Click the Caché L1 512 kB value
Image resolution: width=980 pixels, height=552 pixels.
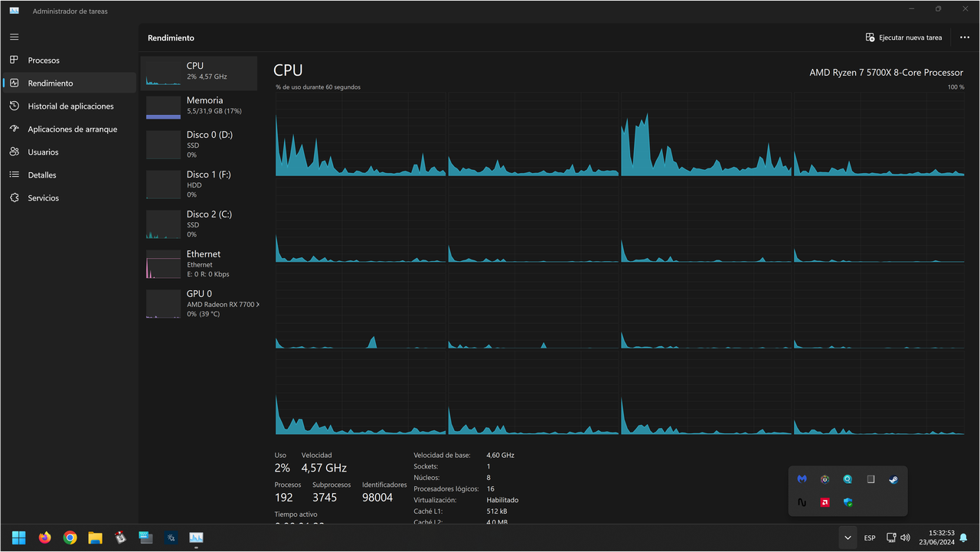[497, 511]
